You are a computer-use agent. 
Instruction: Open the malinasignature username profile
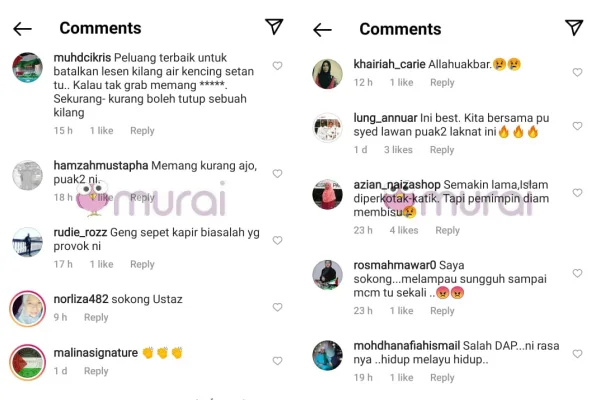96,353
